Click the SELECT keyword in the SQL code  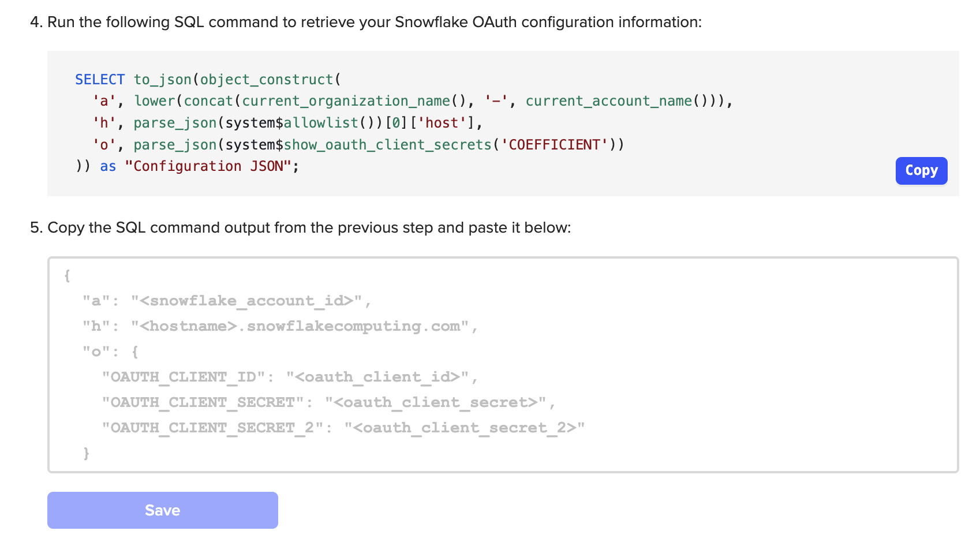[100, 80]
